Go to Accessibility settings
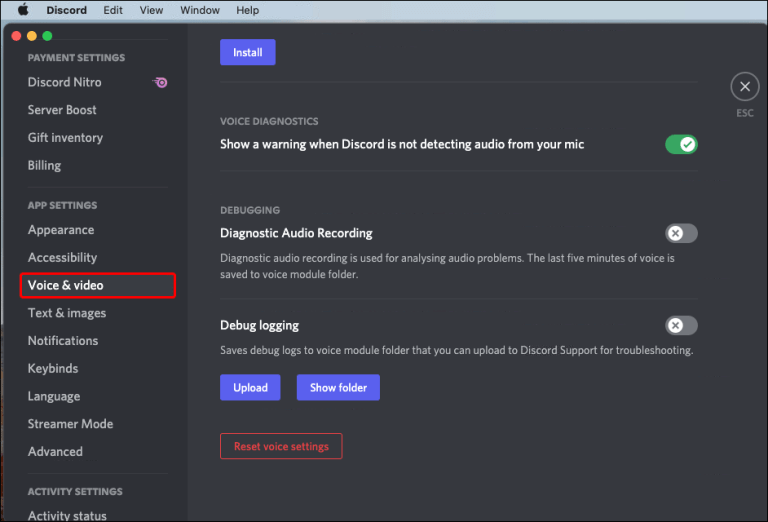This screenshot has width=768, height=522. (62, 257)
